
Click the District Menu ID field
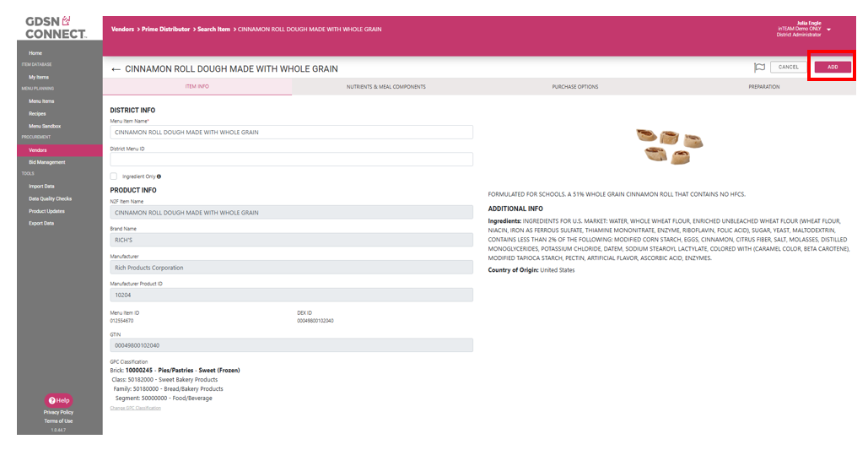pos(291,160)
